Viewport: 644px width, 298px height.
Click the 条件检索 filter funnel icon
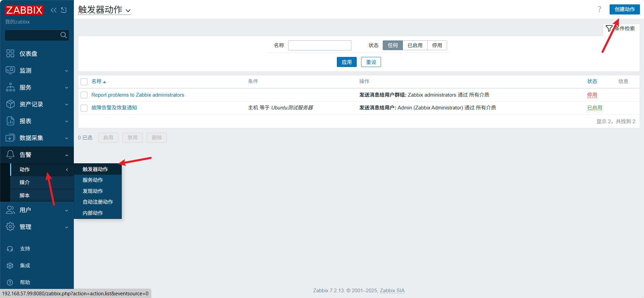click(609, 28)
